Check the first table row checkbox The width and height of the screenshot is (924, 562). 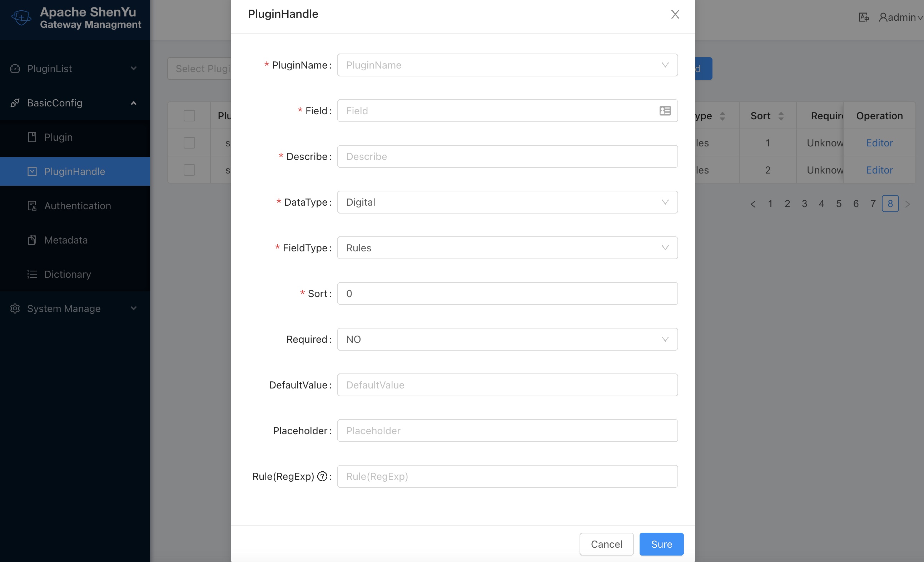[189, 143]
